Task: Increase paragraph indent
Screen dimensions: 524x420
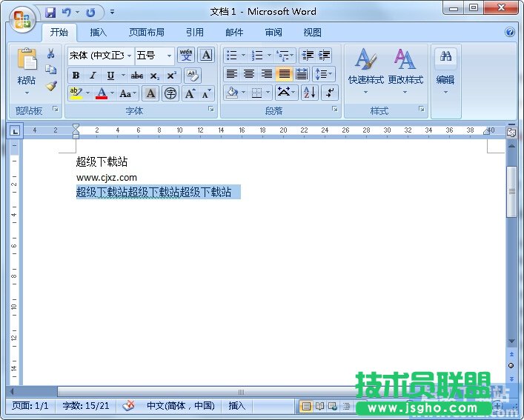Action: [325, 56]
